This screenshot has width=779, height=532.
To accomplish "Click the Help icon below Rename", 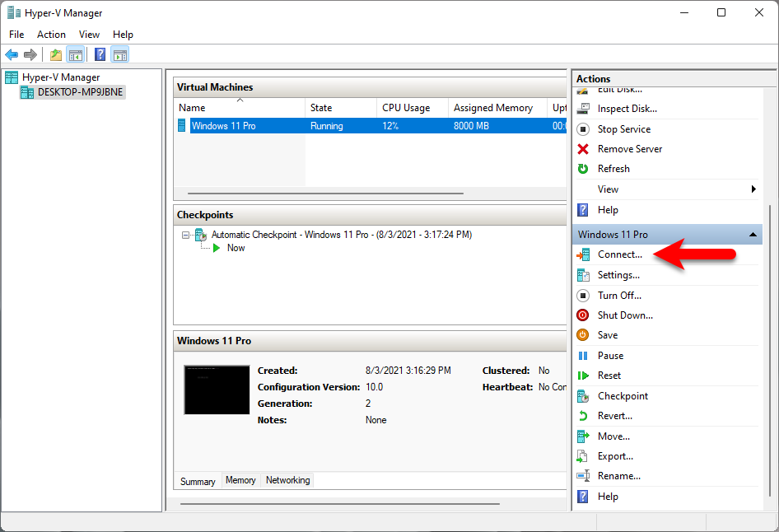I will [x=583, y=497].
